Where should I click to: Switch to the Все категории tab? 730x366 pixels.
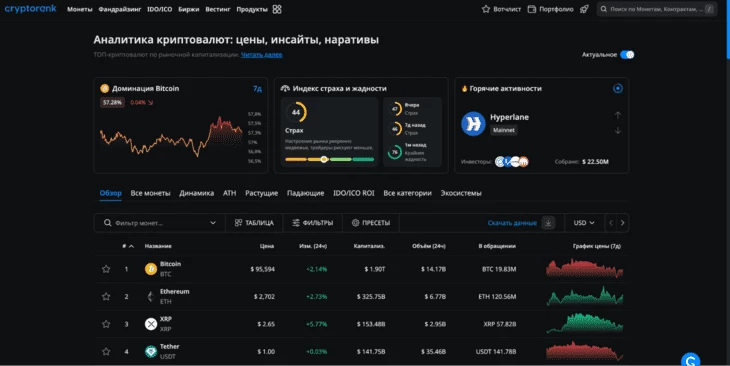click(x=407, y=193)
